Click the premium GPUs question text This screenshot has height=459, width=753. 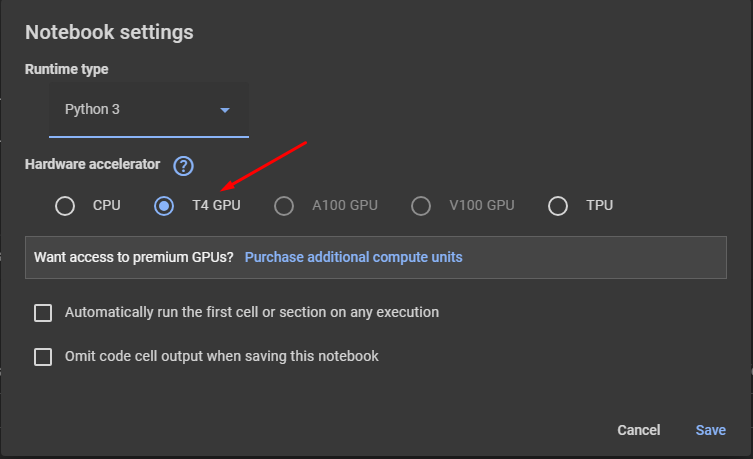134,257
